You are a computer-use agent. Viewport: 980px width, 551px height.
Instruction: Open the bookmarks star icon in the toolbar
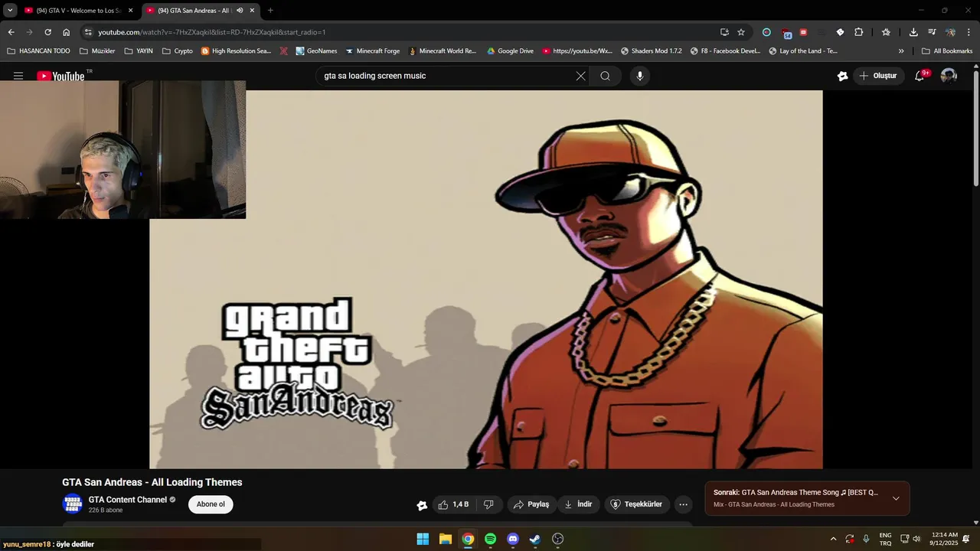click(x=886, y=32)
